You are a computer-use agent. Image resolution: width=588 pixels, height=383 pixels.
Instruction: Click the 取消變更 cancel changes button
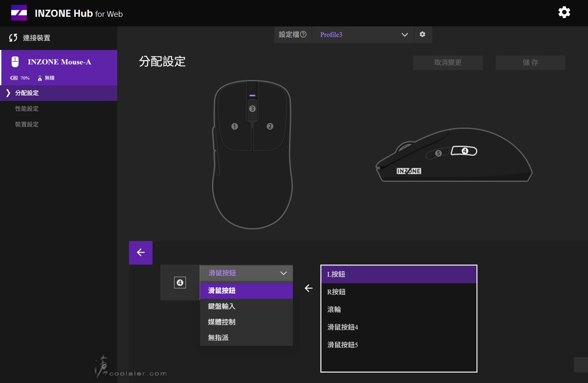coord(448,63)
